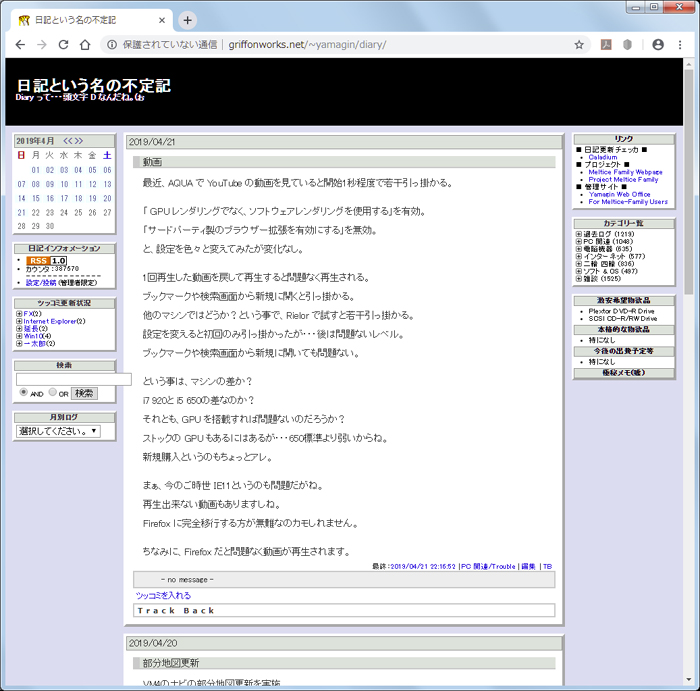This screenshot has height=691, width=700.
Task: Select the OR search radio button
Action: (53, 393)
